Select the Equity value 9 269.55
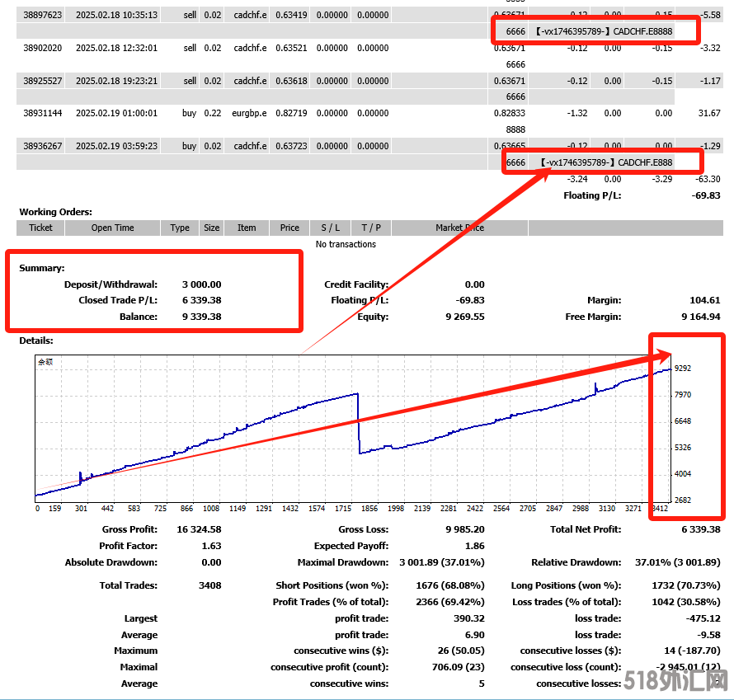 tap(465, 317)
